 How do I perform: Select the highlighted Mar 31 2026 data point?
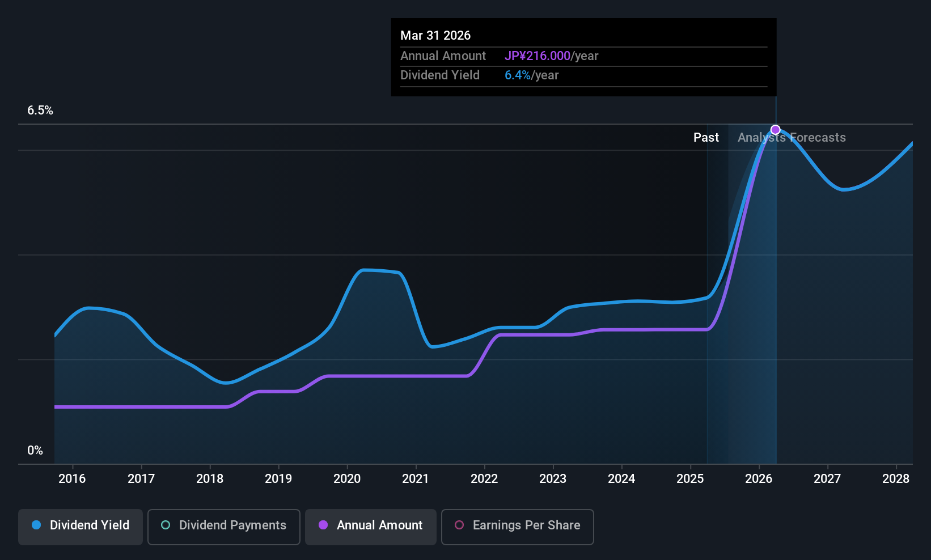point(776,130)
